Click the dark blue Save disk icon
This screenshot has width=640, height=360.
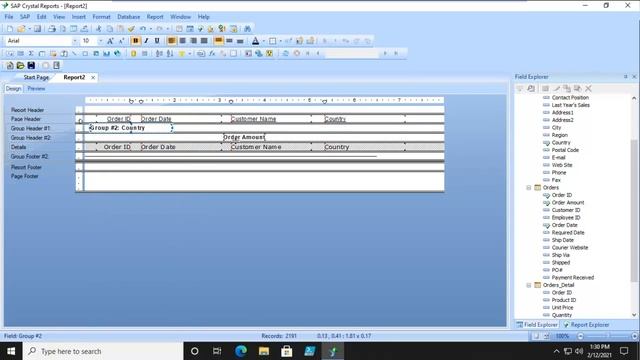31,65
